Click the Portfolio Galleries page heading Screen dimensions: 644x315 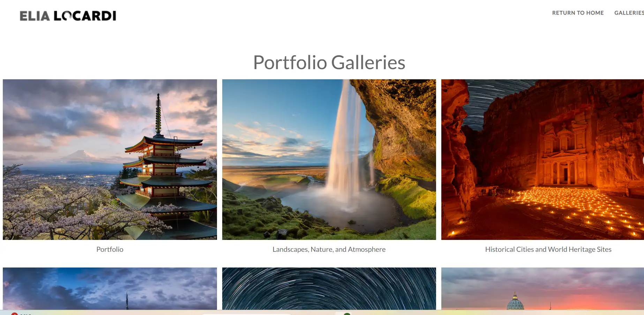[x=329, y=63]
